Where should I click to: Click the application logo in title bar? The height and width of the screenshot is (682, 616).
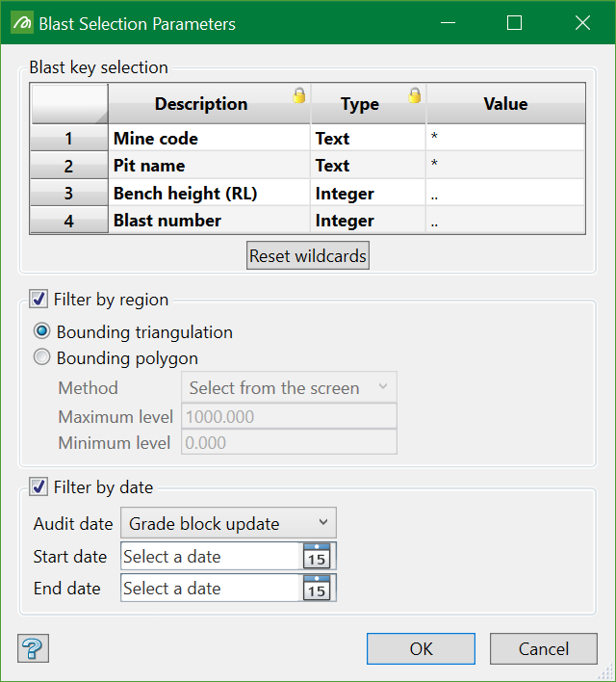click(x=21, y=23)
